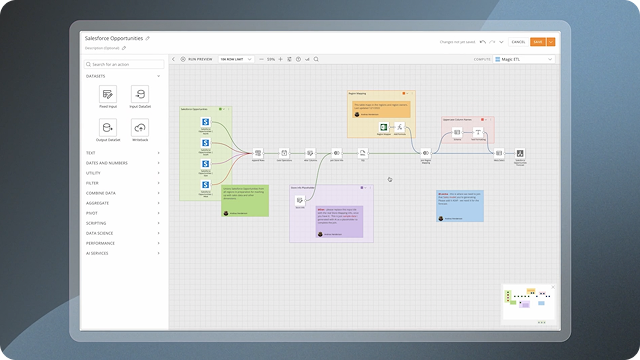Viewport: 640px width, 360px height.
Task: Open the help icon in canvas toolbar
Action: [x=298, y=59]
